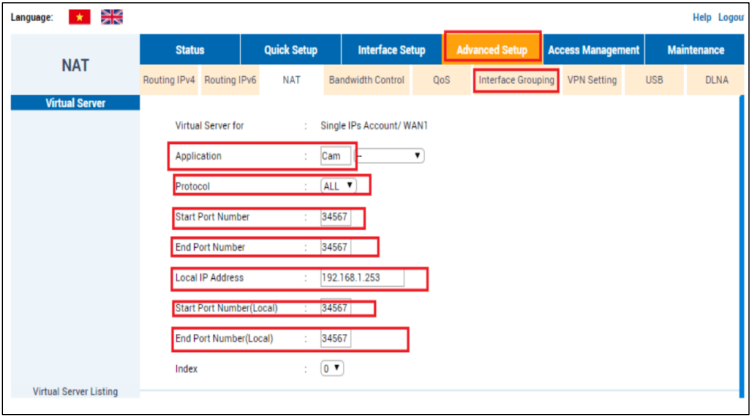Select the Bandwidth Control subtab
The image size is (756, 418).
[366, 79]
